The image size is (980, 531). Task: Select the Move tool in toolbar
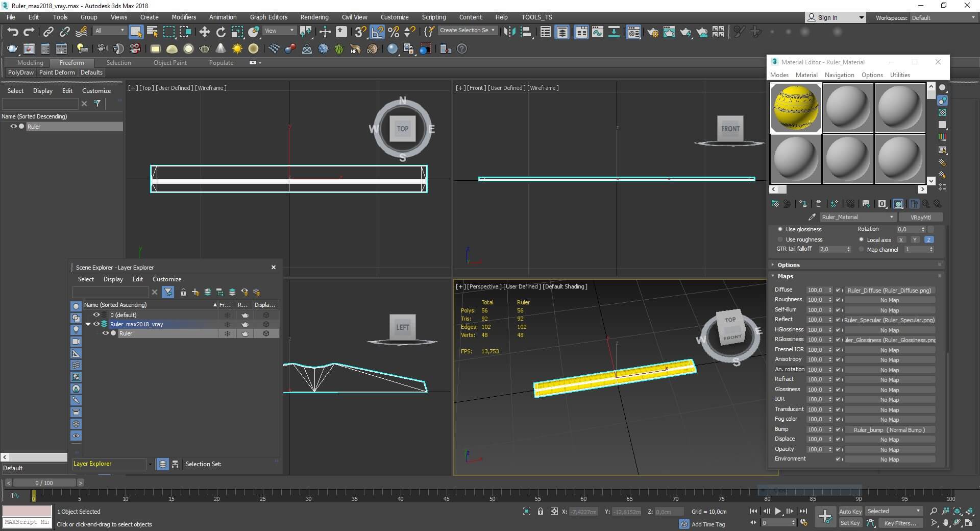(x=204, y=32)
